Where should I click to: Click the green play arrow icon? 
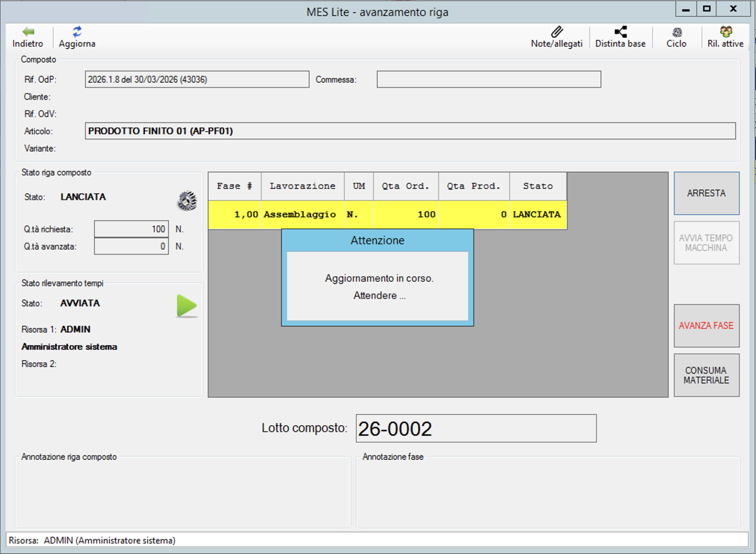click(187, 306)
